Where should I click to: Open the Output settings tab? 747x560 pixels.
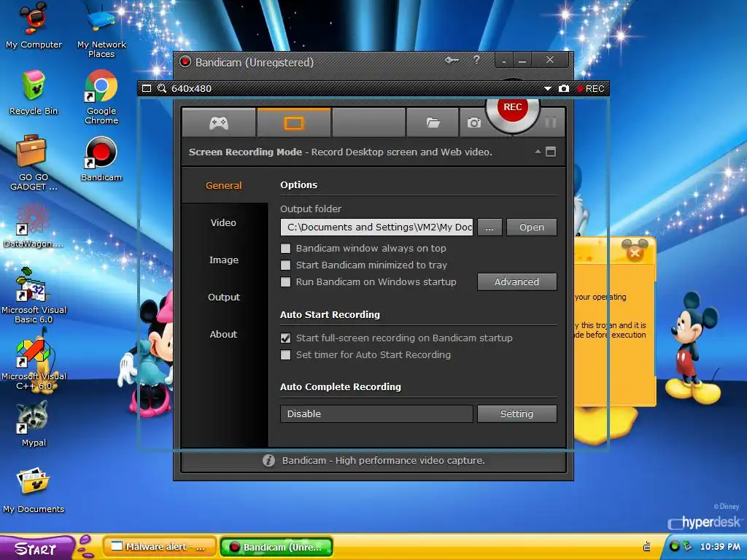[223, 297]
